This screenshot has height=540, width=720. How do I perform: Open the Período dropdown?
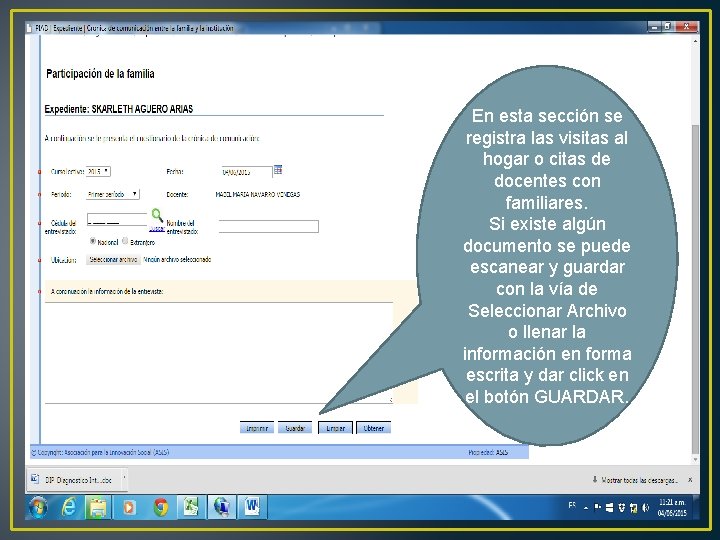coord(112,194)
